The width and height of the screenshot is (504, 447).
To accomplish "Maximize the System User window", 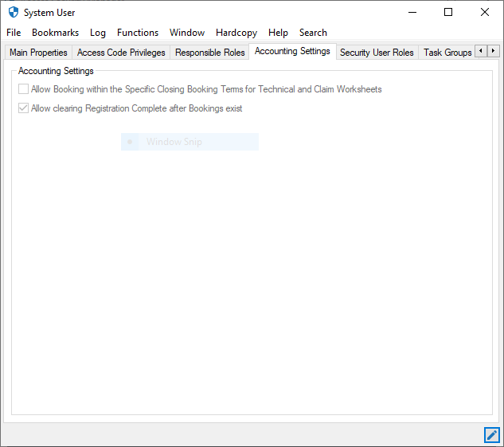I will [448, 12].
